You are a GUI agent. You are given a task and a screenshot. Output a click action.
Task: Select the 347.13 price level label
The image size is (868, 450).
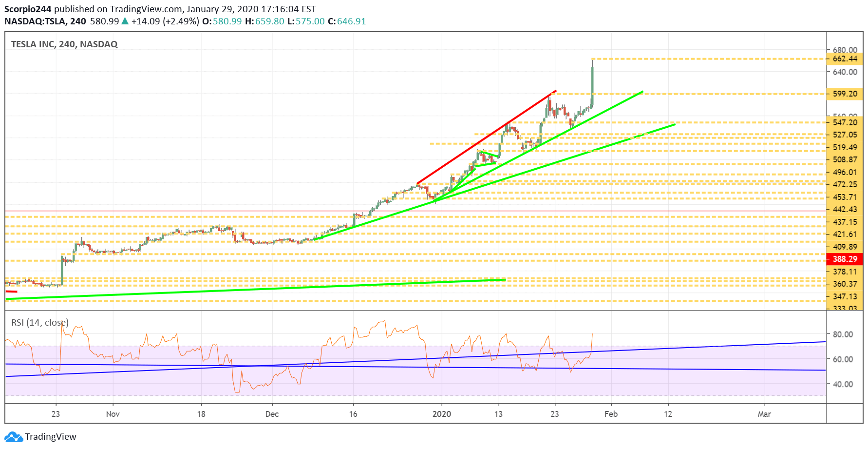pos(845,296)
